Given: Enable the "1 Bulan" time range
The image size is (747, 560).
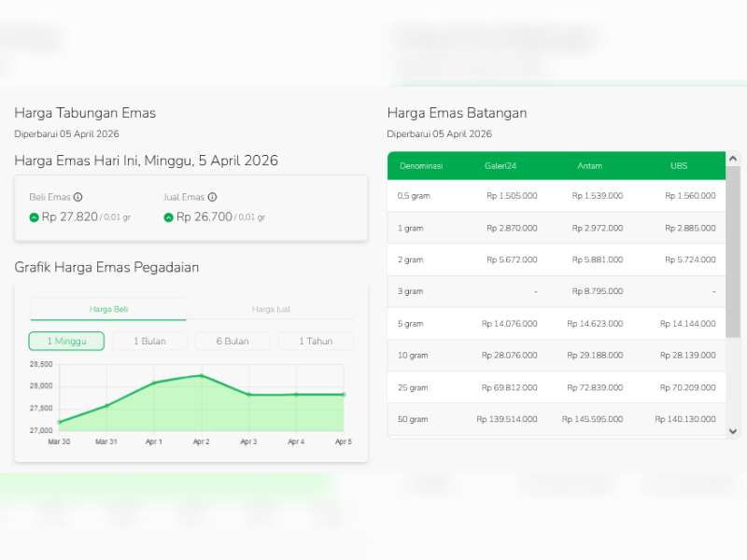Looking at the screenshot, I should [x=148, y=342].
